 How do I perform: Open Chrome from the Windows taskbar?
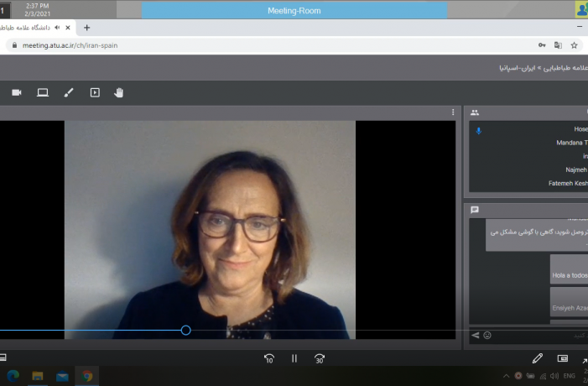coord(87,376)
